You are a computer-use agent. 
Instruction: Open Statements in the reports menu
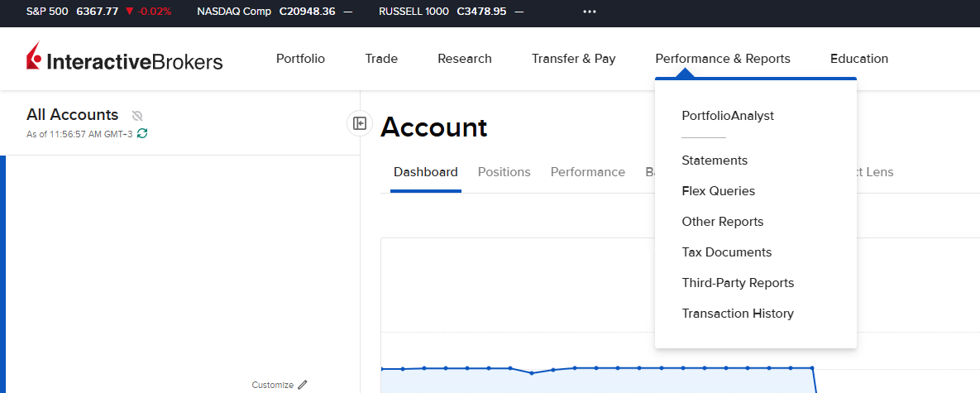(x=715, y=161)
